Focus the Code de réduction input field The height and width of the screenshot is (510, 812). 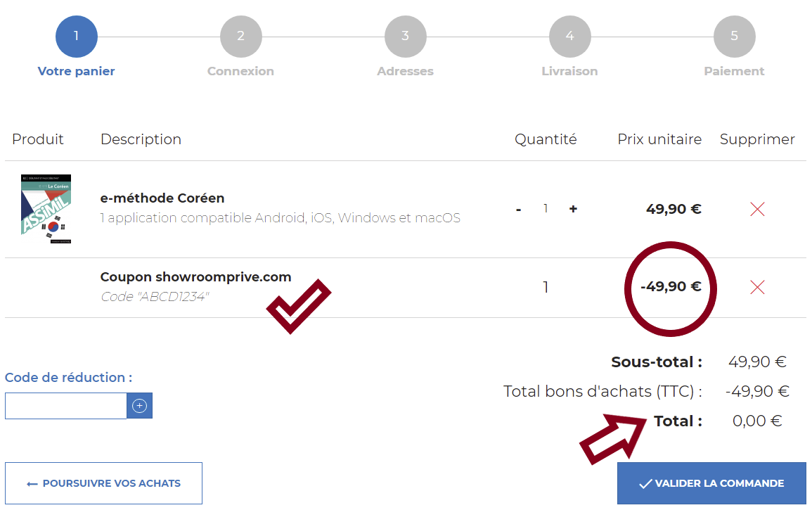click(66, 405)
